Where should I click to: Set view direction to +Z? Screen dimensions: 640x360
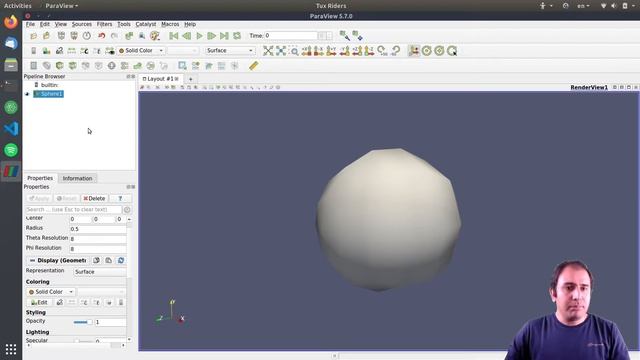tap(357, 51)
